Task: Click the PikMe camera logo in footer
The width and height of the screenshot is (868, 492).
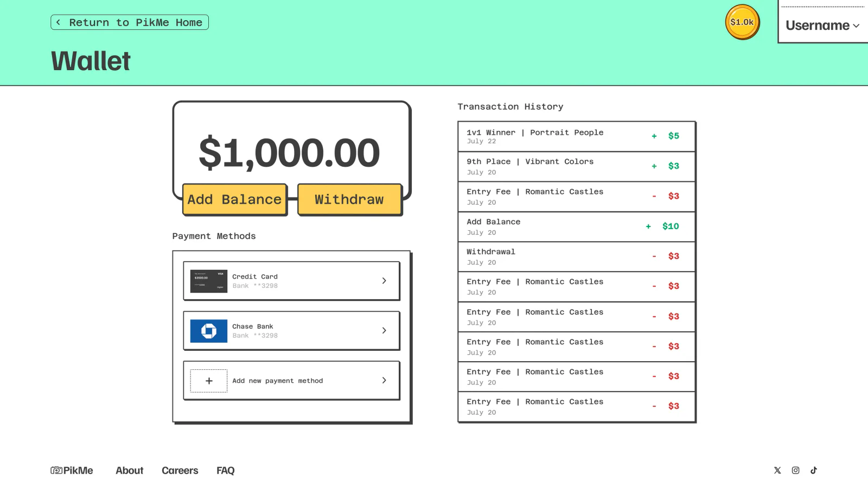Action: (x=72, y=470)
